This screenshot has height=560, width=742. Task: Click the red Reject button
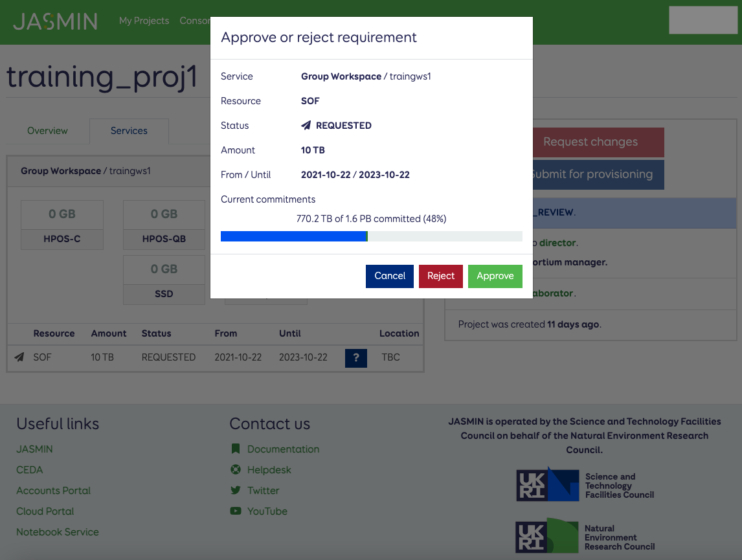point(440,276)
